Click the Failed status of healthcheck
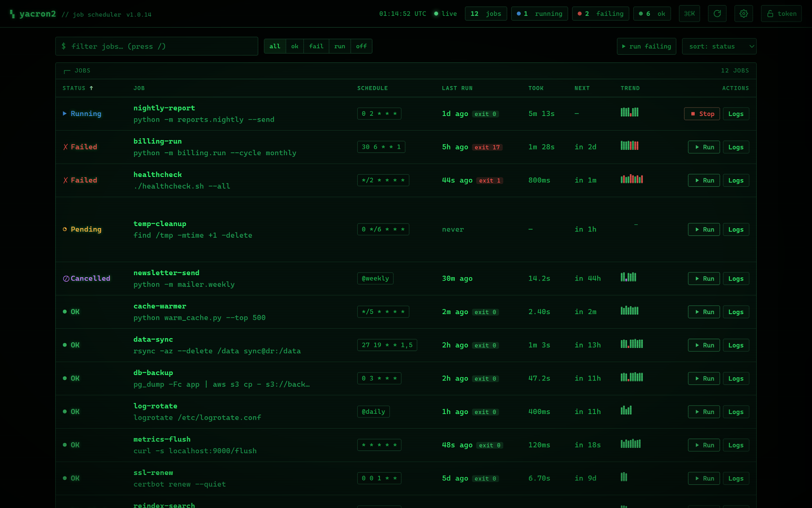Viewport: 812px width, 508px height. (x=80, y=180)
